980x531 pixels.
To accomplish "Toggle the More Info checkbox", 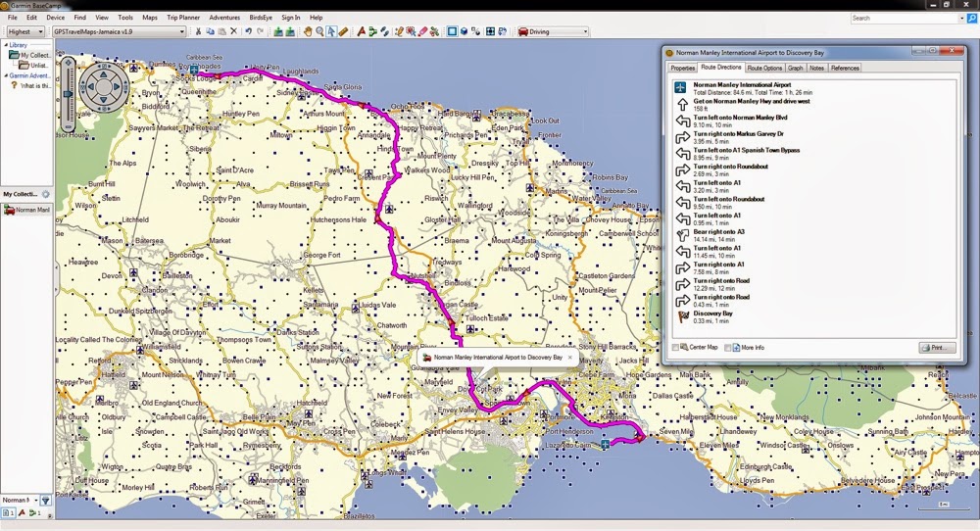I will tap(727, 348).
